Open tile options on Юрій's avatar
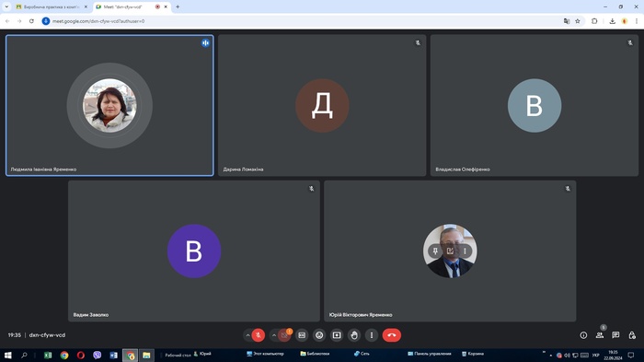 pos(465,251)
